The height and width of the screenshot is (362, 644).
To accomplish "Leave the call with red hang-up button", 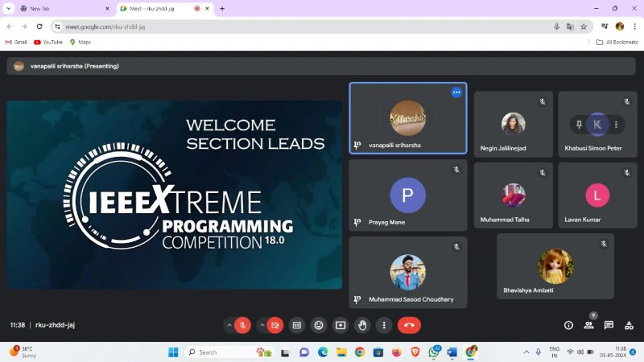I will [409, 325].
